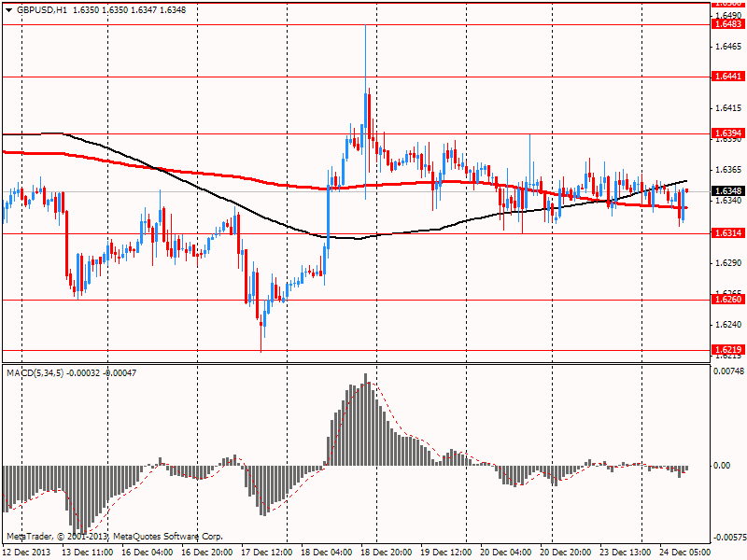
Task: Click the 1.6394 red price level tag
Action: (727, 133)
